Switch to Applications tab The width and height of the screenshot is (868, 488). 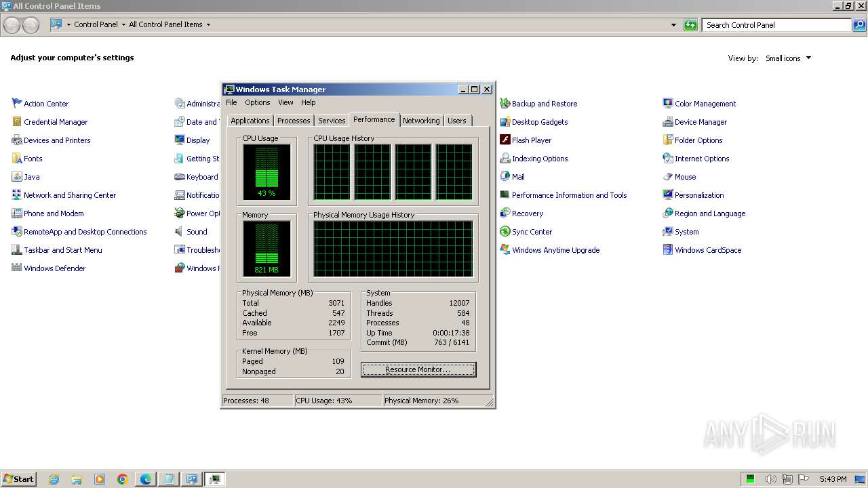click(250, 121)
